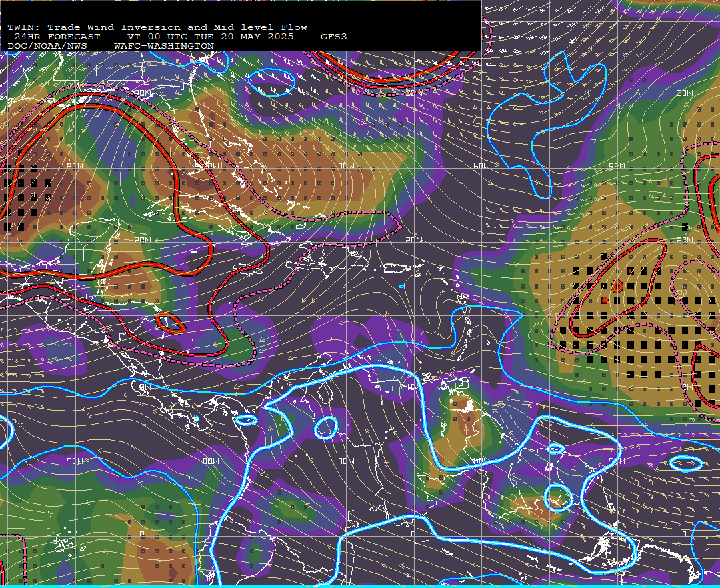Image resolution: width=720 pixels, height=588 pixels.
Task: Click the title 'TWIN: Trade Wind Inversion and Mid-level Flow'
Action: 157,27
